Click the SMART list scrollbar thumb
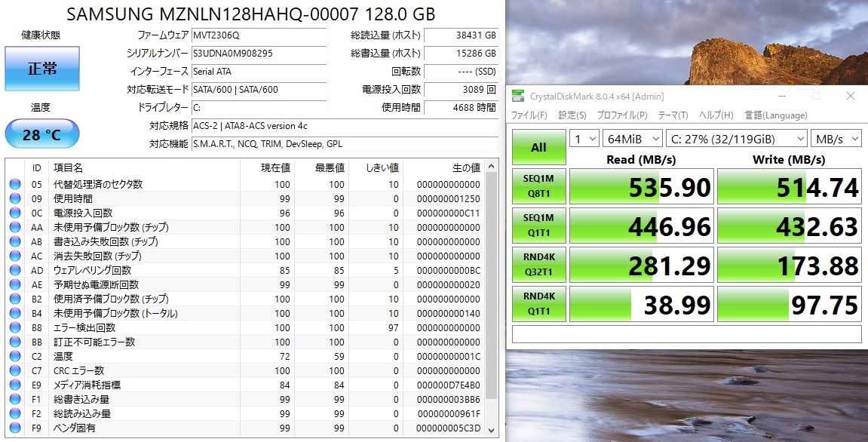Screen dimensions: 868x442 click(x=491, y=287)
